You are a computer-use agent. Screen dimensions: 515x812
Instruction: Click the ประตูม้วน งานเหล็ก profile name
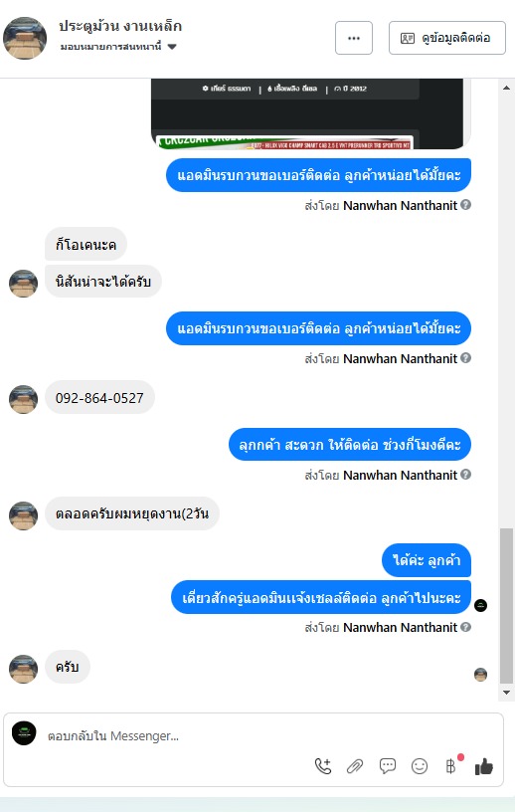point(120,26)
